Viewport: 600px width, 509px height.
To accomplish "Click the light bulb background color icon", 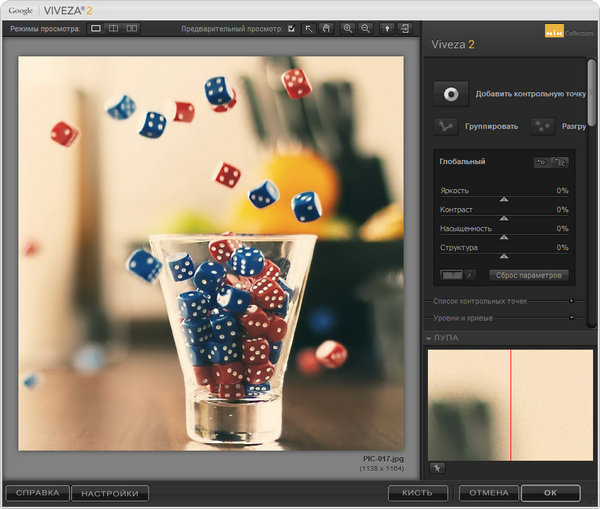I will pyautogui.click(x=387, y=29).
